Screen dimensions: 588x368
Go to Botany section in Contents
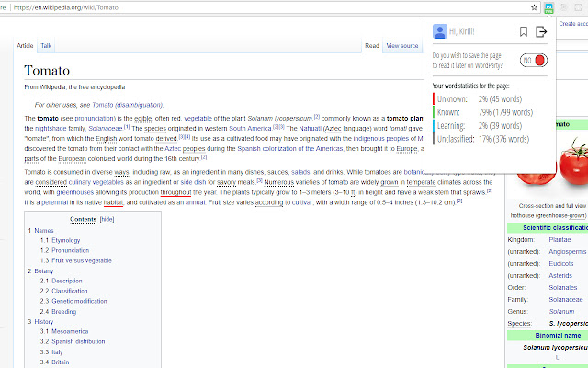coord(44,271)
